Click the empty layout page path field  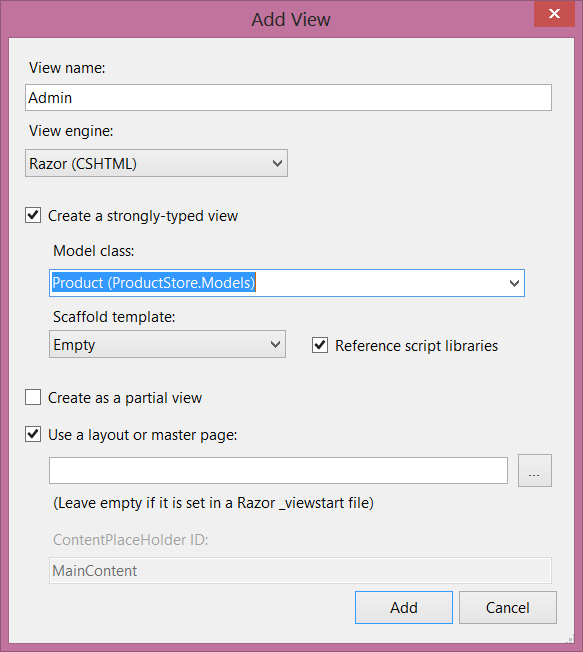click(x=278, y=471)
